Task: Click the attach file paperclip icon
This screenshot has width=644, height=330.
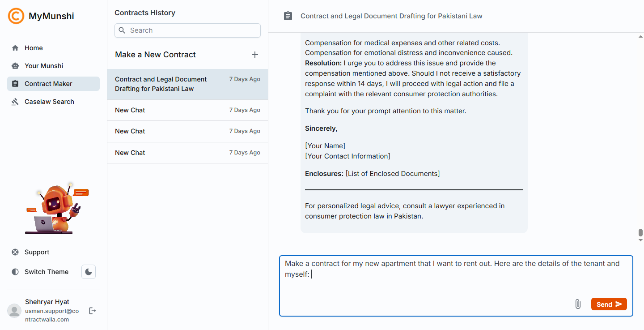Action: (x=578, y=304)
